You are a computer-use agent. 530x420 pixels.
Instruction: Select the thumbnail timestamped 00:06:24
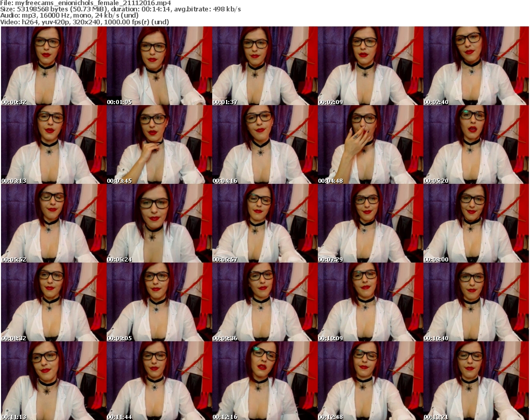point(159,224)
